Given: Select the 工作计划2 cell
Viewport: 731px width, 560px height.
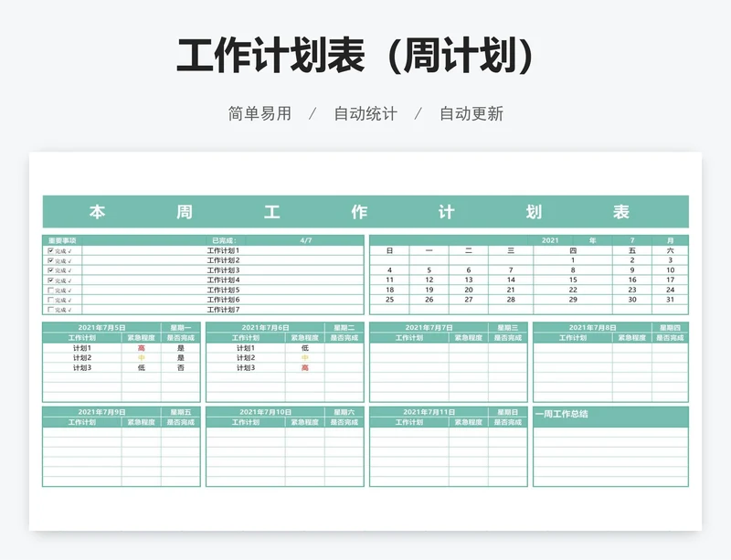Looking at the screenshot, I should click(x=223, y=260).
